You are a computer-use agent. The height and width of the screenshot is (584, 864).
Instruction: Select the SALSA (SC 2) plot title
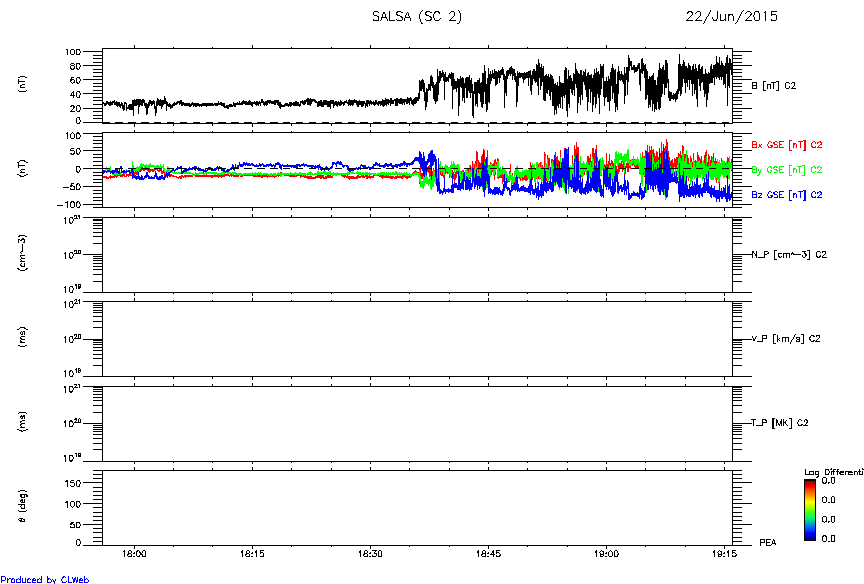click(x=417, y=17)
